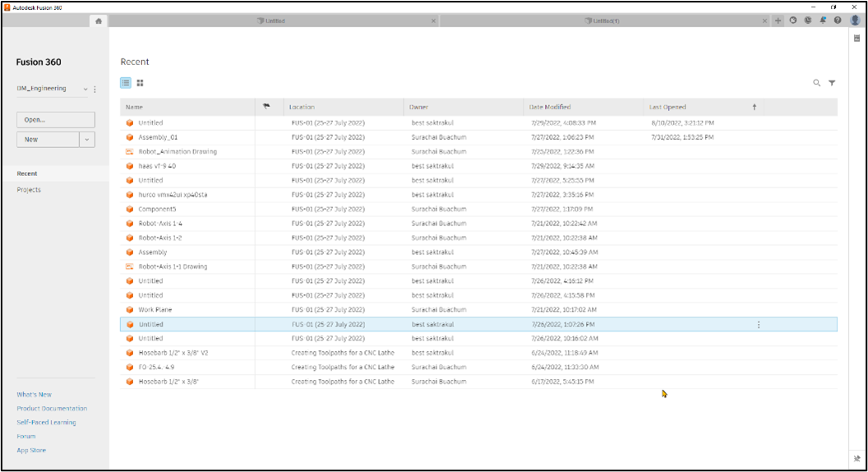Screen dimensions: 868x472
Task: Click the Open... button
Action: pyautogui.click(x=55, y=120)
